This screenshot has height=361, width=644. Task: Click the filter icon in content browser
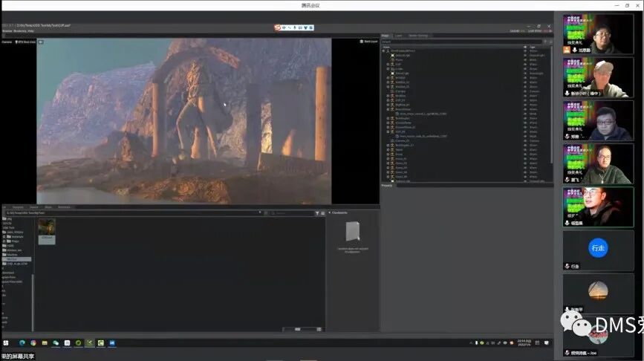pyautogui.click(x=317, y=213)
